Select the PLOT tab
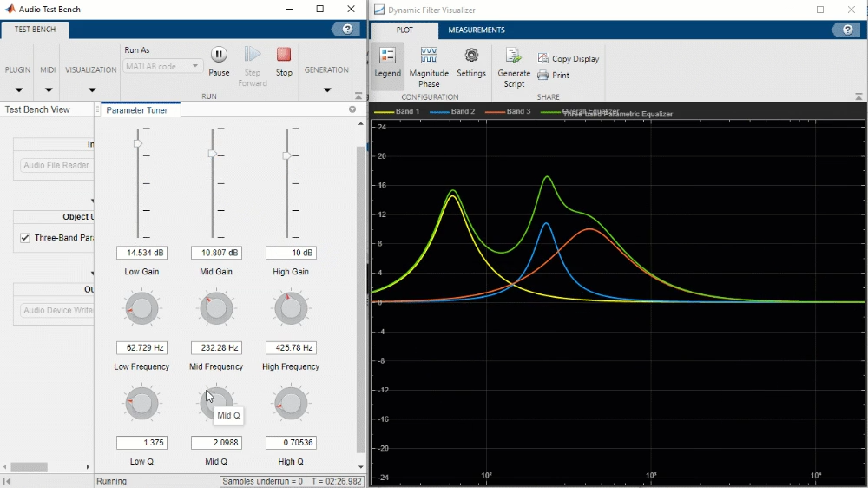This screenshot has width=868, height=488. click(x=404, y=30)
